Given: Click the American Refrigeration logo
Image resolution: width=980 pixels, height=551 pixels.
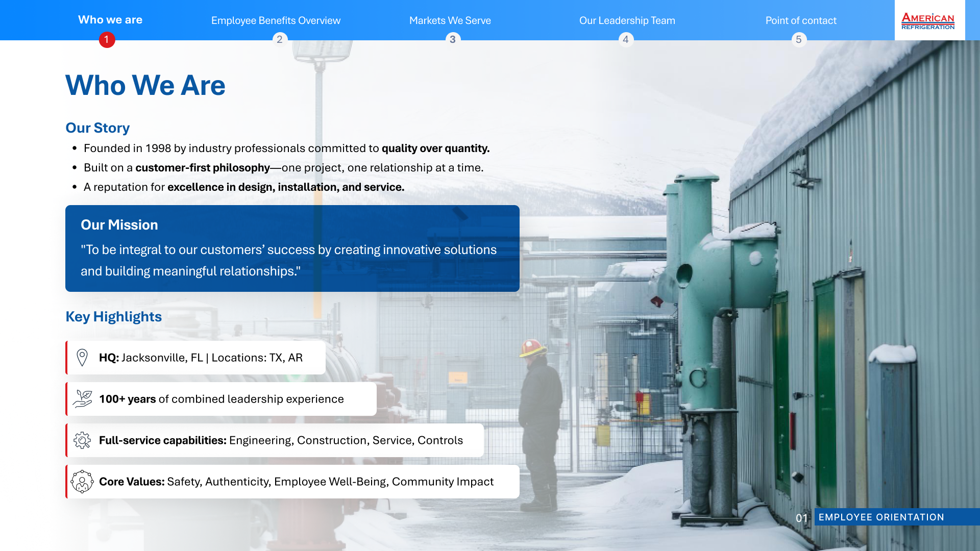Looking at the screenshot, I should (928, 21).
